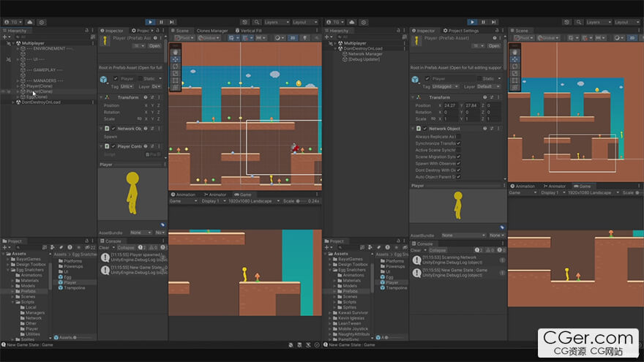Open undo history icon in right editor
The height and width of the screenshot is (362, 644).
pyautogui.click(x=566, y=22)
